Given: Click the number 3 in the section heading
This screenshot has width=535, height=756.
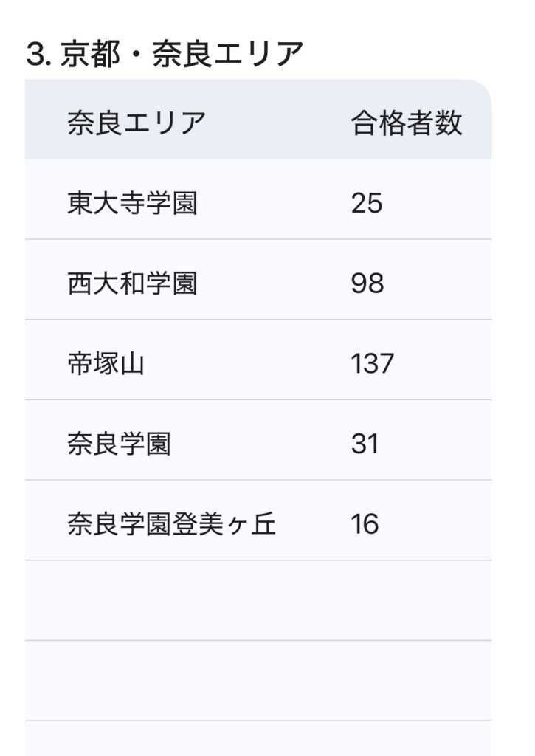Looking at the screenshot, I should (x=34, y=55).
